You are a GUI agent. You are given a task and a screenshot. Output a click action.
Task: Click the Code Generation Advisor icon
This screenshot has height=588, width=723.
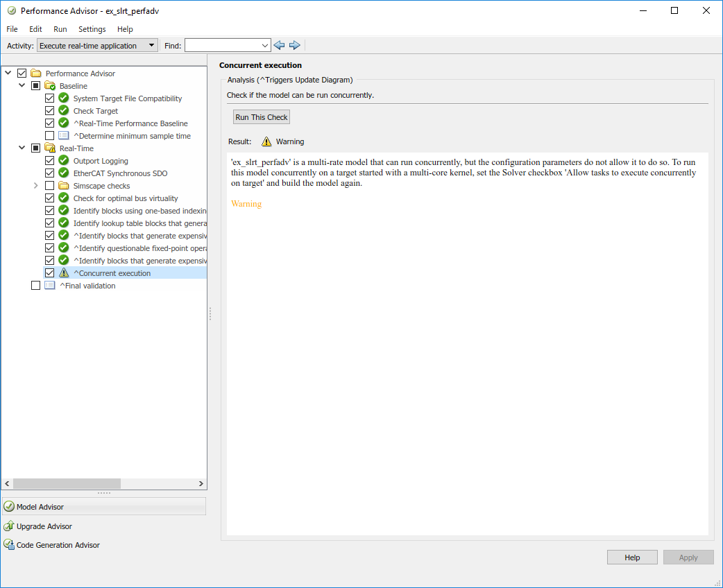pos(9,545)
